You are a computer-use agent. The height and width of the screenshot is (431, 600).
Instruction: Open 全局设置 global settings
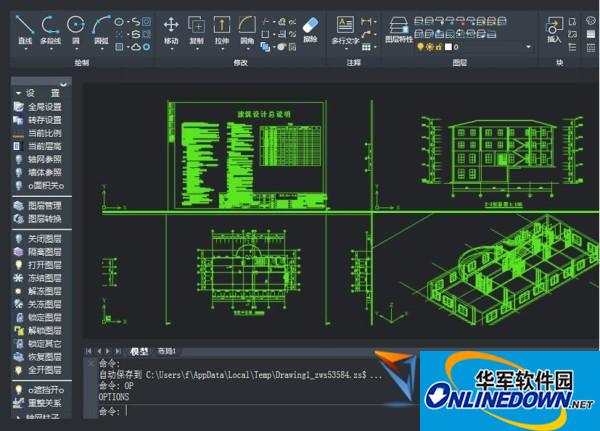click(x=38, y=107)
